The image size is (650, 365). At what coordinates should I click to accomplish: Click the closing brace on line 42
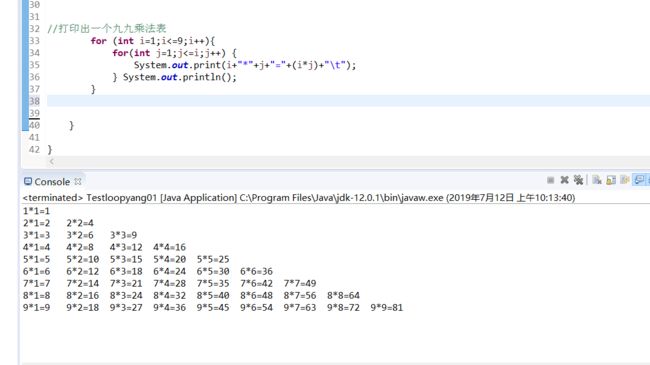tap(50, 149)
